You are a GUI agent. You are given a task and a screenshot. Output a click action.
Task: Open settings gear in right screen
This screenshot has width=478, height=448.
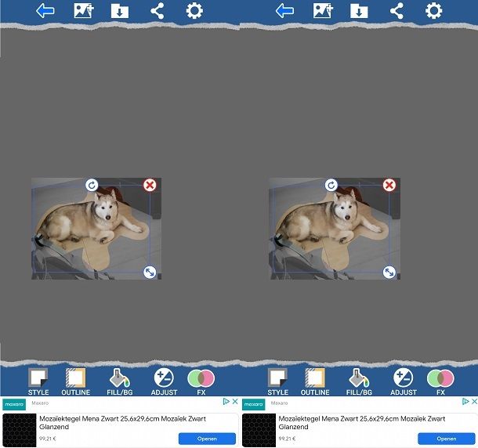[433, 11]
